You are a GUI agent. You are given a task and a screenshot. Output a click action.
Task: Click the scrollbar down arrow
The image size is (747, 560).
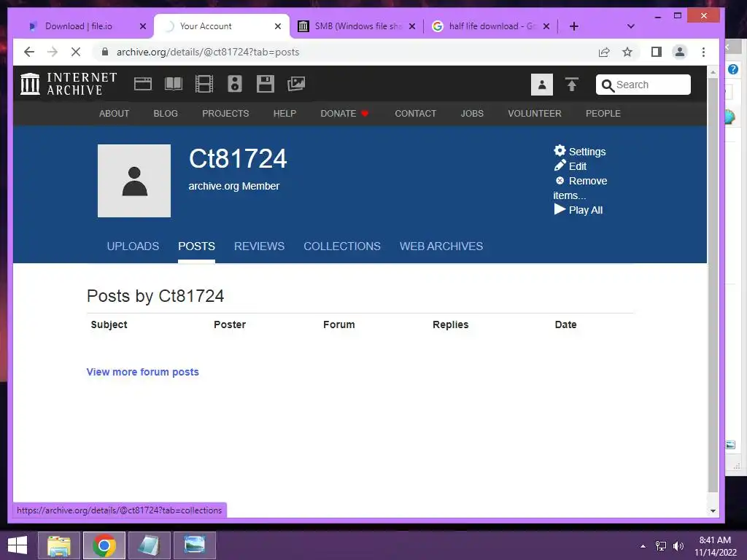pyautogui.click(x=713, y=511)
